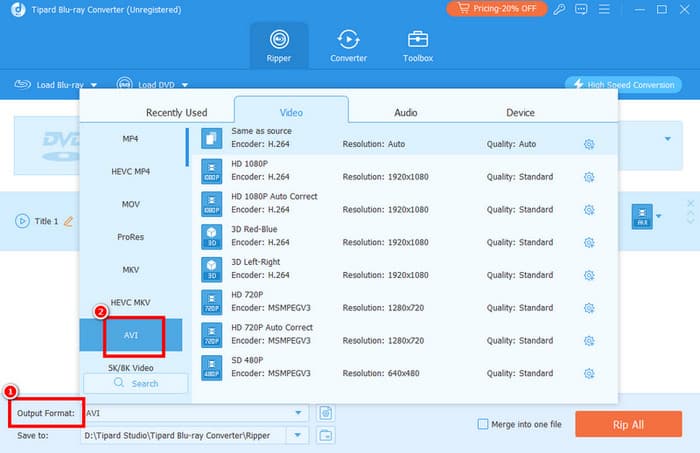
Task: Expand the DVD source dropdown arrow
Action: (668, 139)
